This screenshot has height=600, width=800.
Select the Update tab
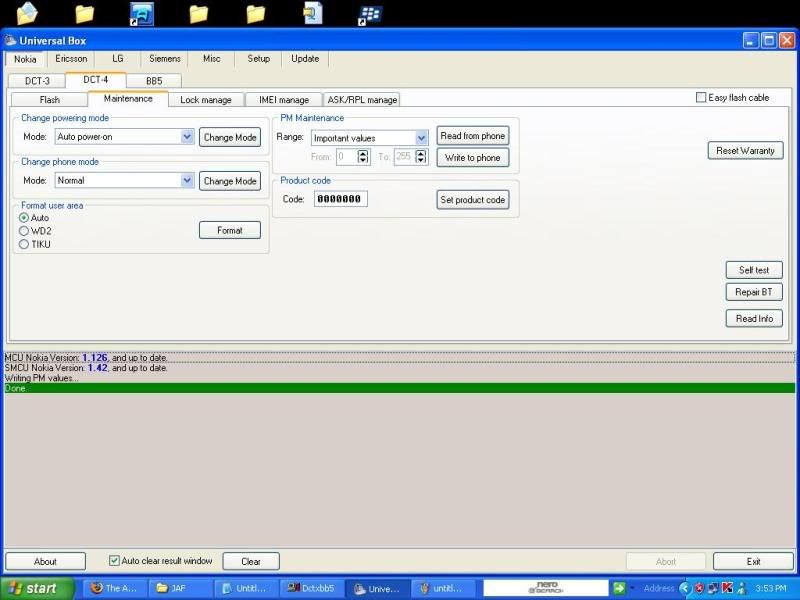click(305, 59)
